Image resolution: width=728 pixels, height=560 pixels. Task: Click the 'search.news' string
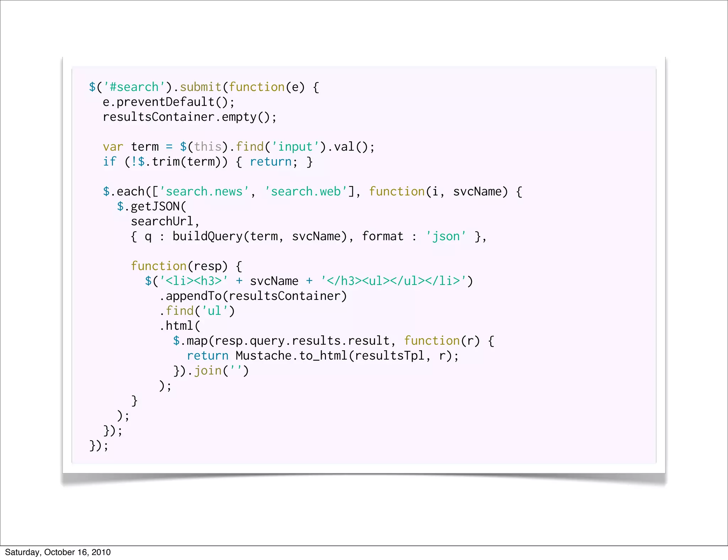coord(204,192)
